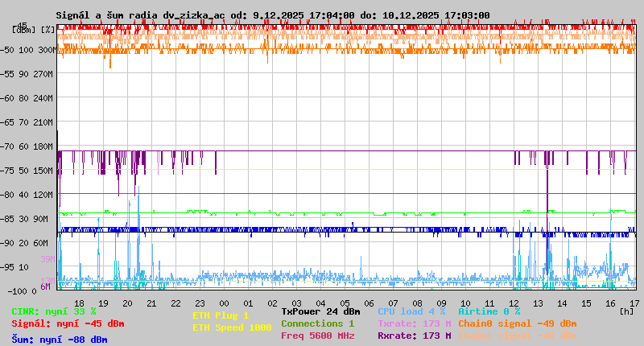Click the 'ETH Speed 1000' legend text
Screen dimensions: 644x346
pos(232,327)
